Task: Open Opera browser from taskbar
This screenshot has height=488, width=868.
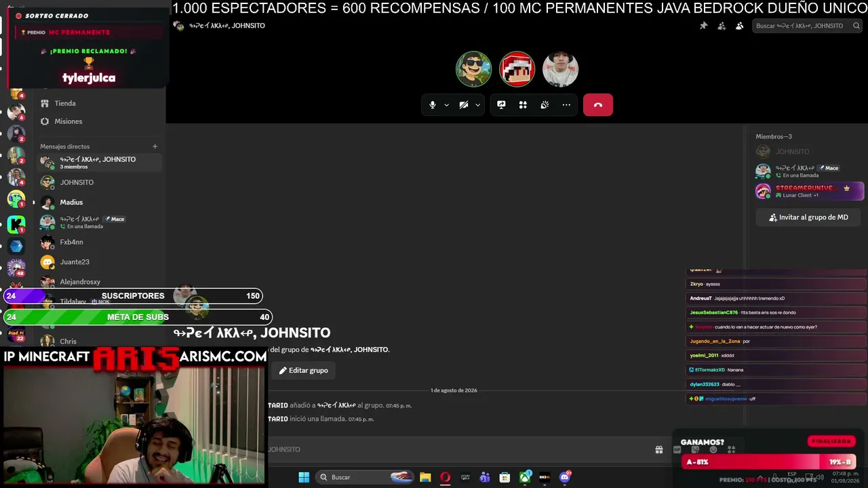Action: tap(445, 477)
